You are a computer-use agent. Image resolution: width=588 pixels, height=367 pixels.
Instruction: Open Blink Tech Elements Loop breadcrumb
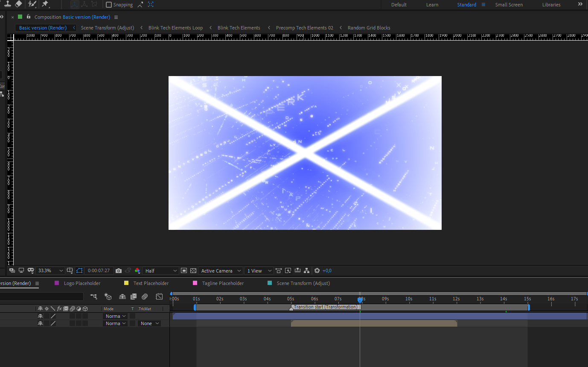[x=176, y=28]
